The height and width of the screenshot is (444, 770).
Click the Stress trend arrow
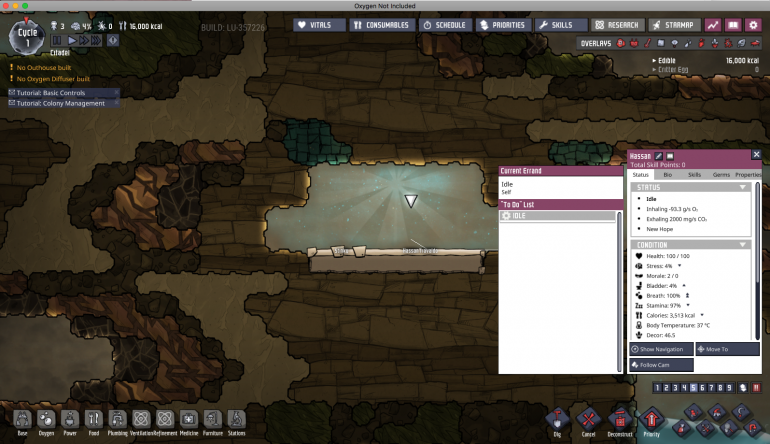click(x=680, y=266)
